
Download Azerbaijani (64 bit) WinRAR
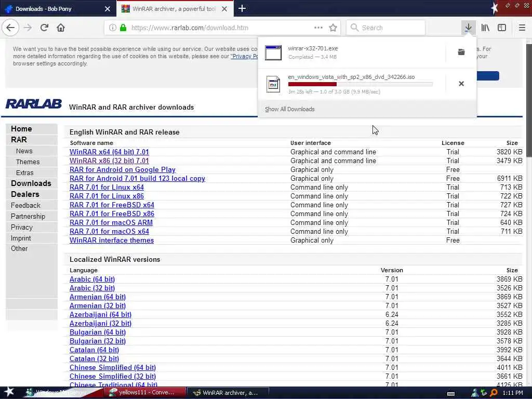tap(100, 314)
